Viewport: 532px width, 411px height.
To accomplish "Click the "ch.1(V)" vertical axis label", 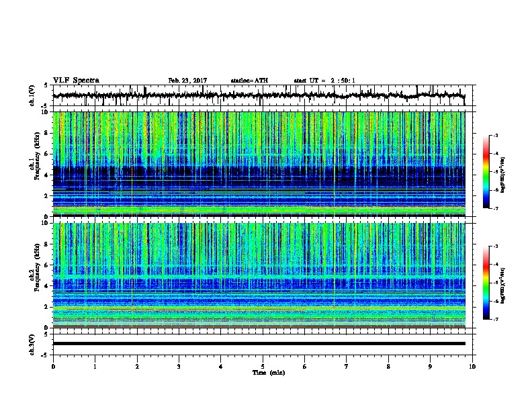I will pyautogui.click(x=32, y=95).
